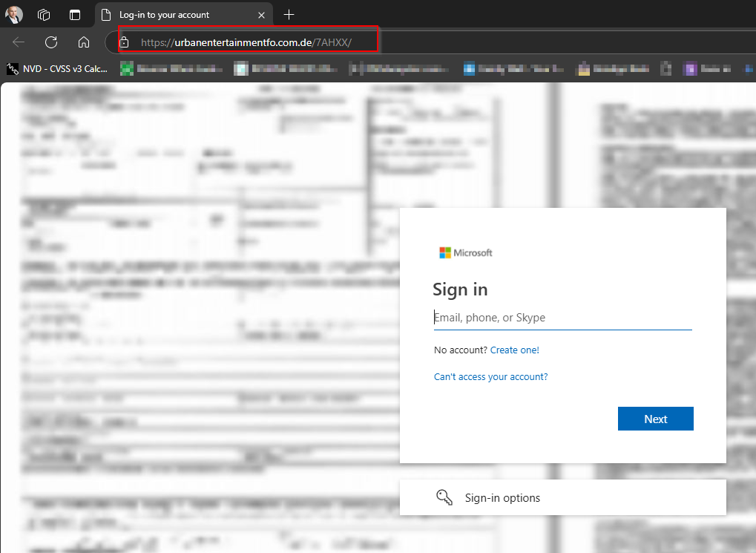Go back with the back arrow
This screenshot has height=553, width=756.
tap(19, 42)
